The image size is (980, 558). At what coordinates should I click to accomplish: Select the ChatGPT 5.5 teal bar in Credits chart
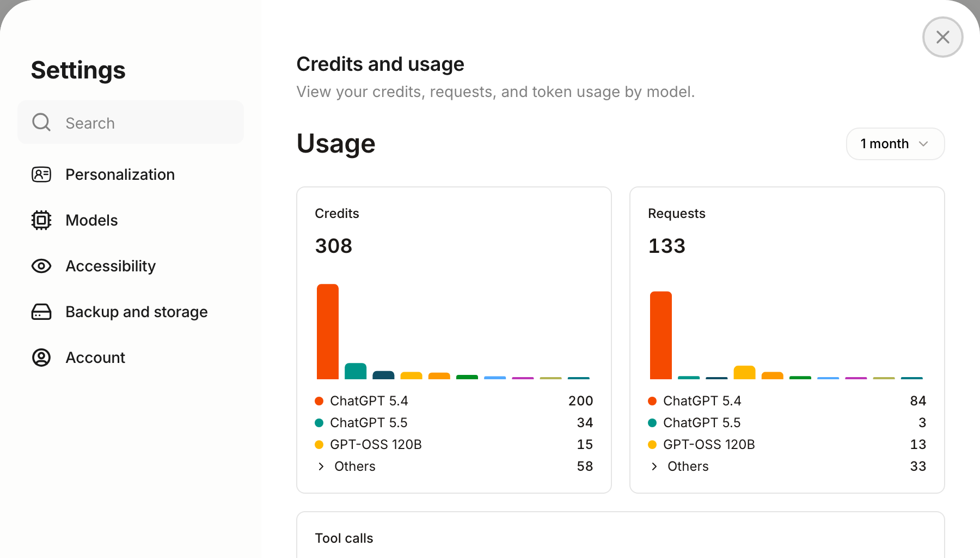(x=356, y=371)
